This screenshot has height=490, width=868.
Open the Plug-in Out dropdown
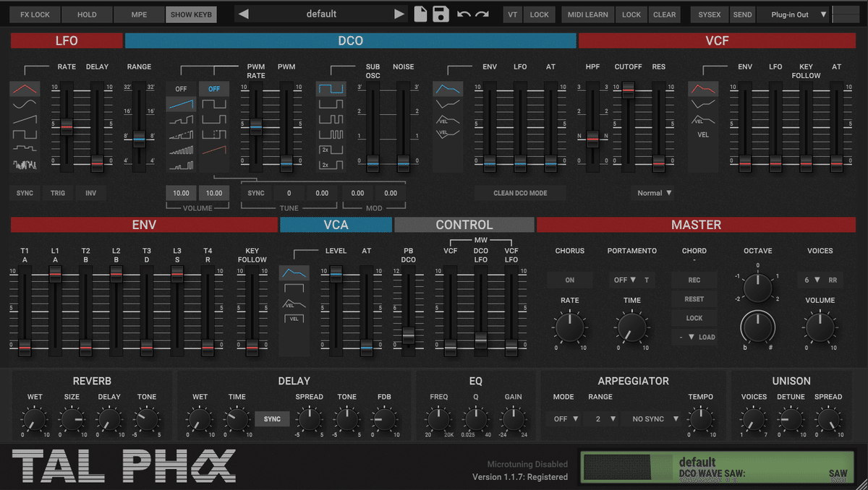pyautogui.click(x=793, y=14)
